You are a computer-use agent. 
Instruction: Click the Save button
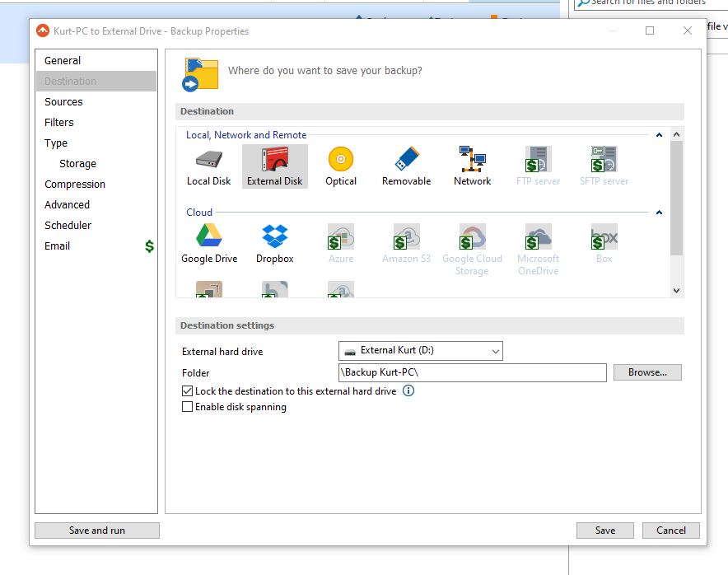(x=605, y=531)
